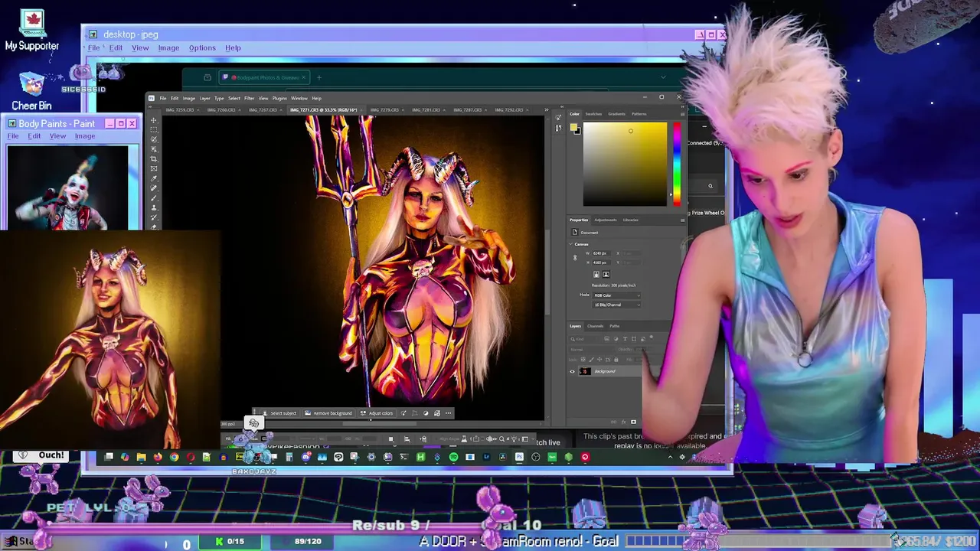This screenshot has width=980, height=551.
Task: Open Options menu in desktop-jpeg window
Action: [x=202, y=47]
